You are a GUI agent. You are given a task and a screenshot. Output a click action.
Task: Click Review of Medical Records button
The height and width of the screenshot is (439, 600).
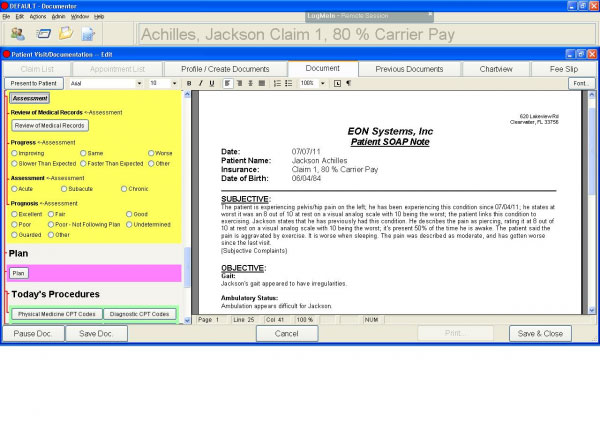pos(50,126)
